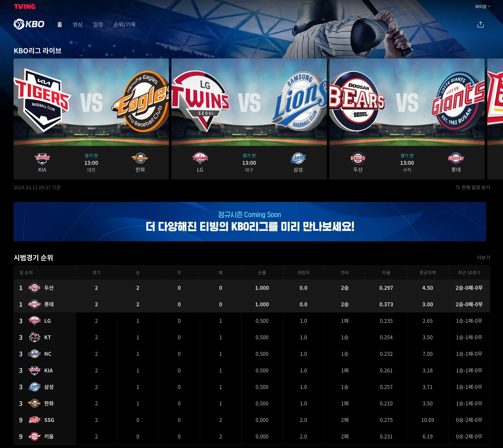Open the 파티장 profile dropdown
Screen dimensions: 503x448
coord(482,7)
